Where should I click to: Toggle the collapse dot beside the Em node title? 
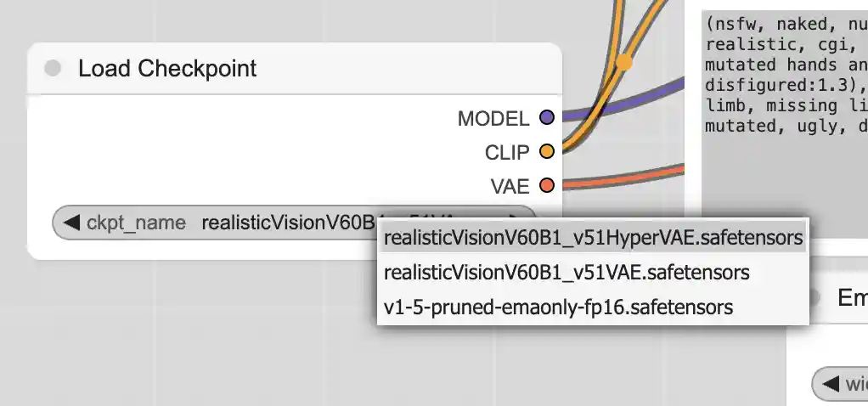click(x=813, y=297)
